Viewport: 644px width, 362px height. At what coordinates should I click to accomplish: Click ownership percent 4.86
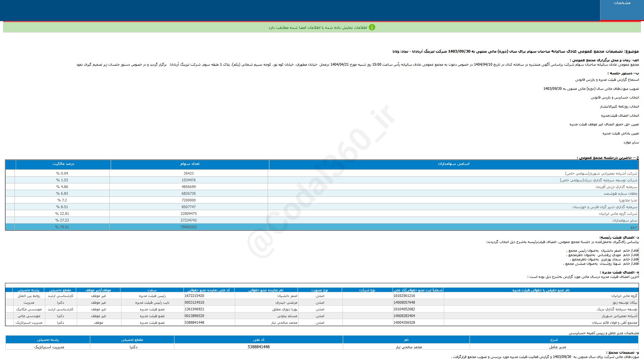pos(62,187)
